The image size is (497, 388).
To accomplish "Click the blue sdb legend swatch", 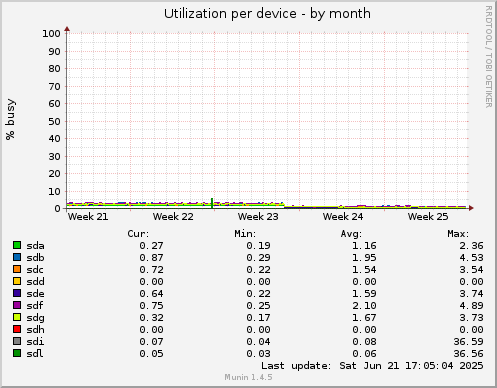I will coord(17,257).
